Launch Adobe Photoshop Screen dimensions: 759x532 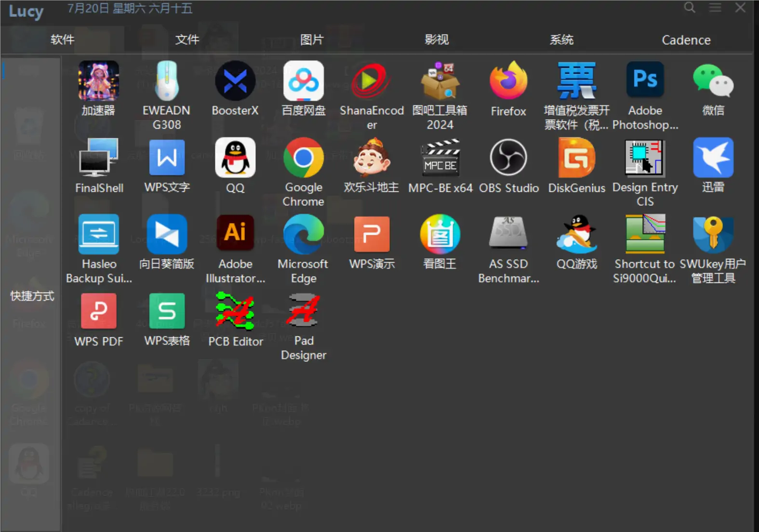tap(645, 80)
